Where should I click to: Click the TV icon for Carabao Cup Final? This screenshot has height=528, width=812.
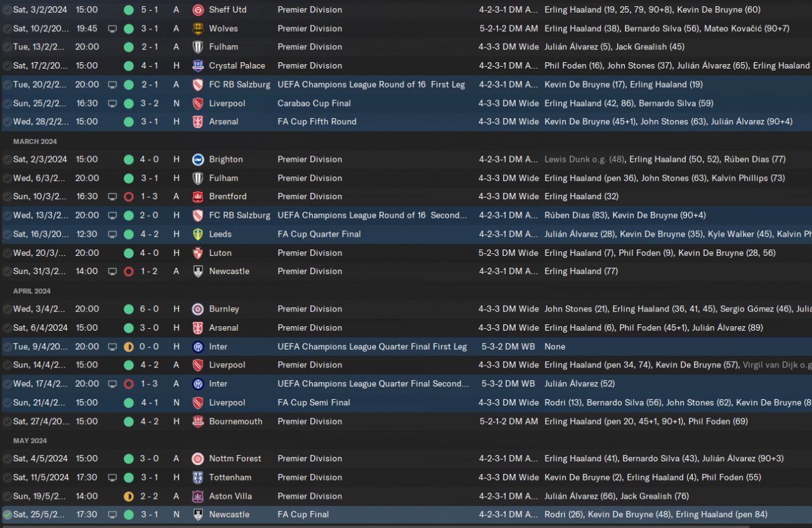click(x=112, y=103)
